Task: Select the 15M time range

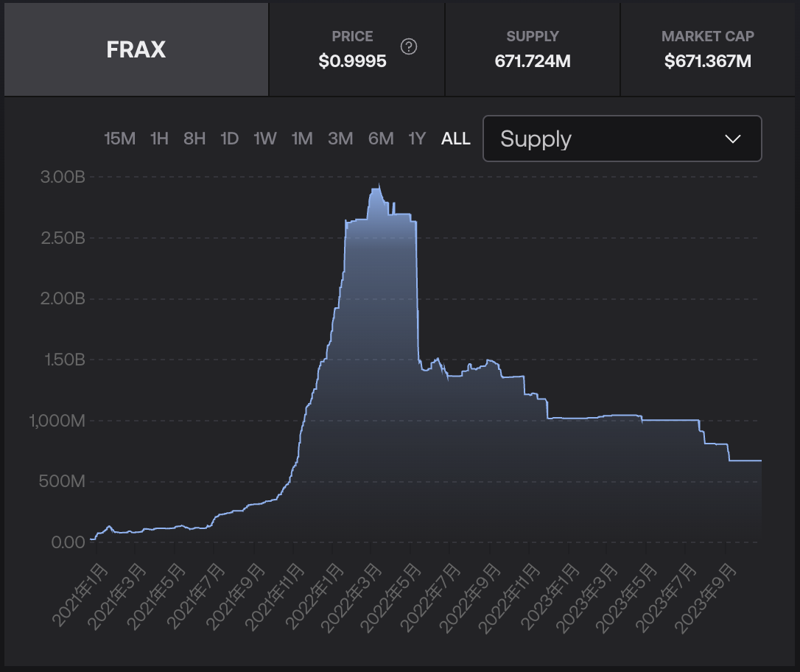Action: pos(119,138)
